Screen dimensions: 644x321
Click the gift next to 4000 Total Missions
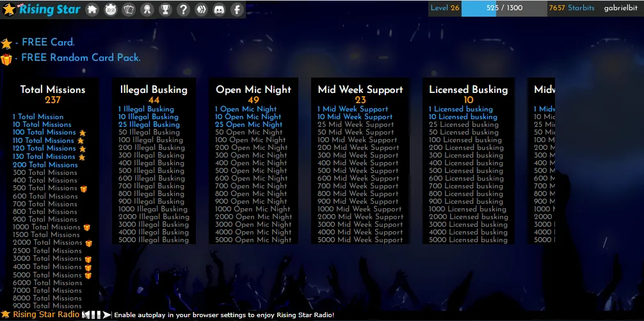[x=88, y=268]
